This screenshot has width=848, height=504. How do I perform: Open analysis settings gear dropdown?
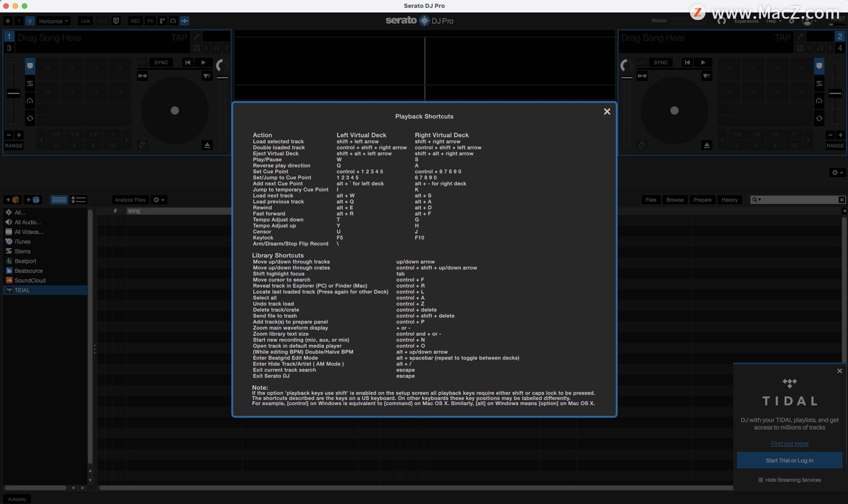point(159,200)
